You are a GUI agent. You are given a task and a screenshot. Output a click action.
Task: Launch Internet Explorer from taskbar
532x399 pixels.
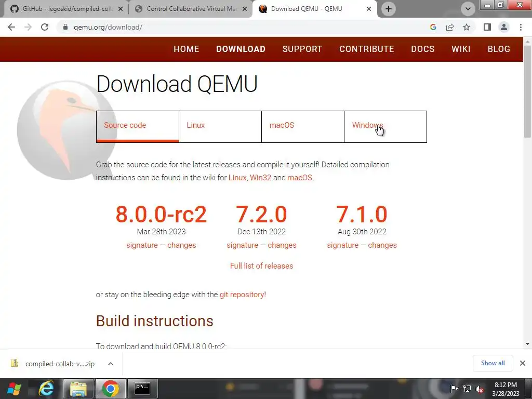(46, 389)
